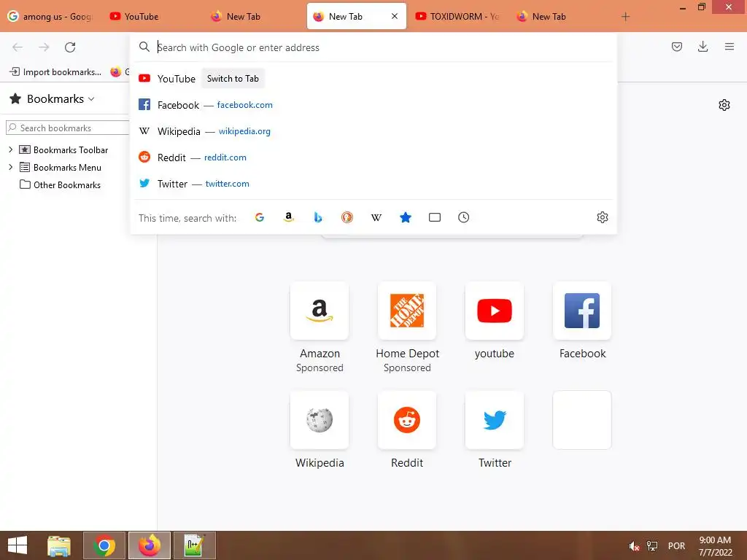
Task: Open new tab personalize gear icon
Action: coord(724,105)
